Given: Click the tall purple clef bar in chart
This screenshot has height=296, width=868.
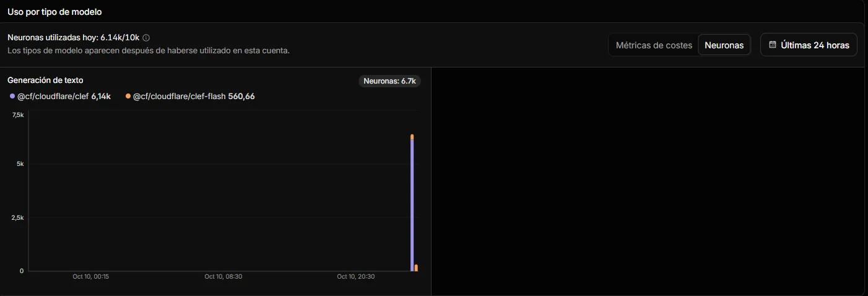Looking at the screenshot, I should [x=412, y=204].
